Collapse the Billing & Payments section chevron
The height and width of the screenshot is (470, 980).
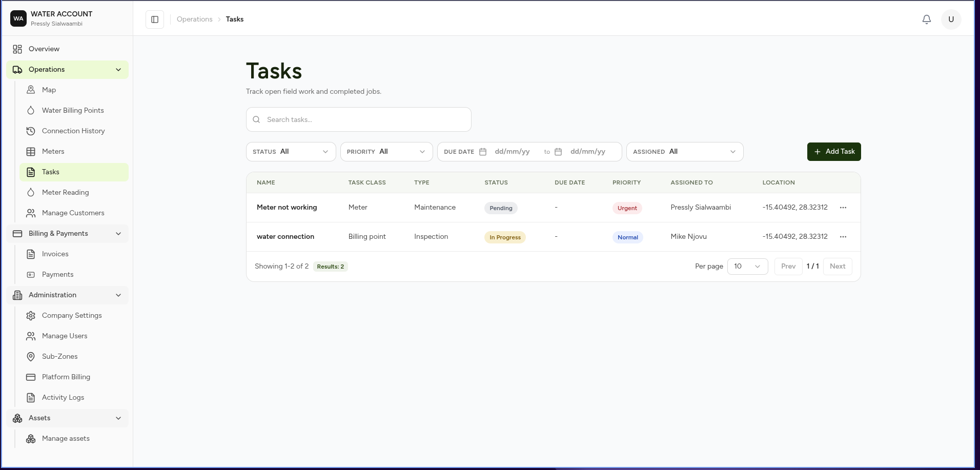(x=118, y=234)
